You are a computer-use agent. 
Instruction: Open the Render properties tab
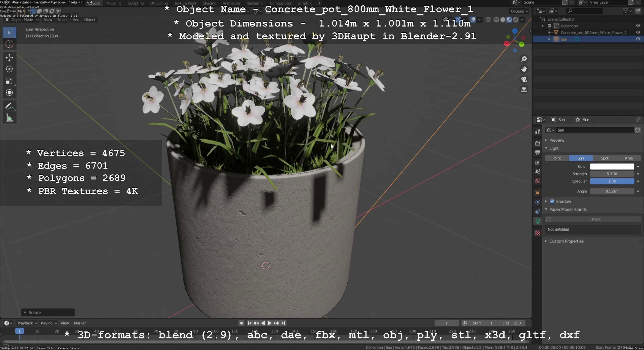(538, 143)
